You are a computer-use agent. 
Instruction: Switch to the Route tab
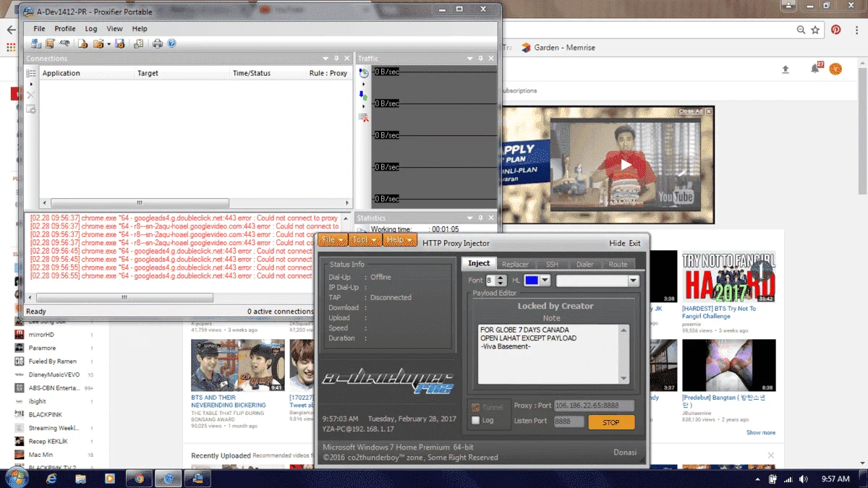coord(618,265)
